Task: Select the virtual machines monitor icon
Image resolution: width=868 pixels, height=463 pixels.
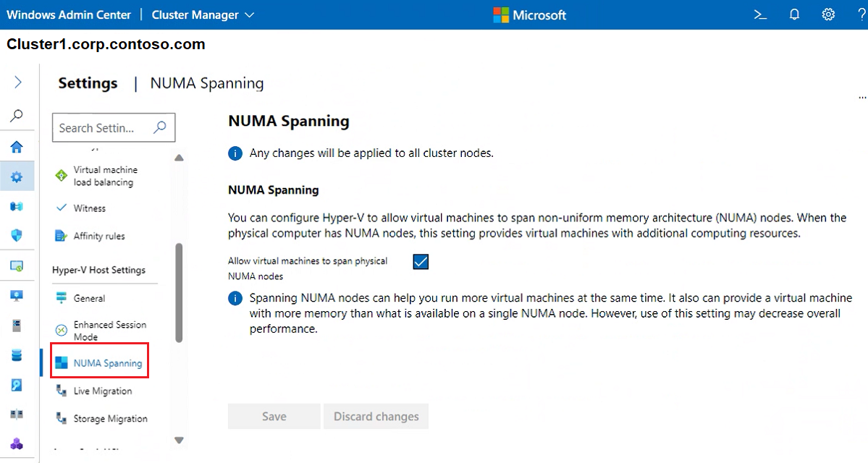Action: pos(17,295)
